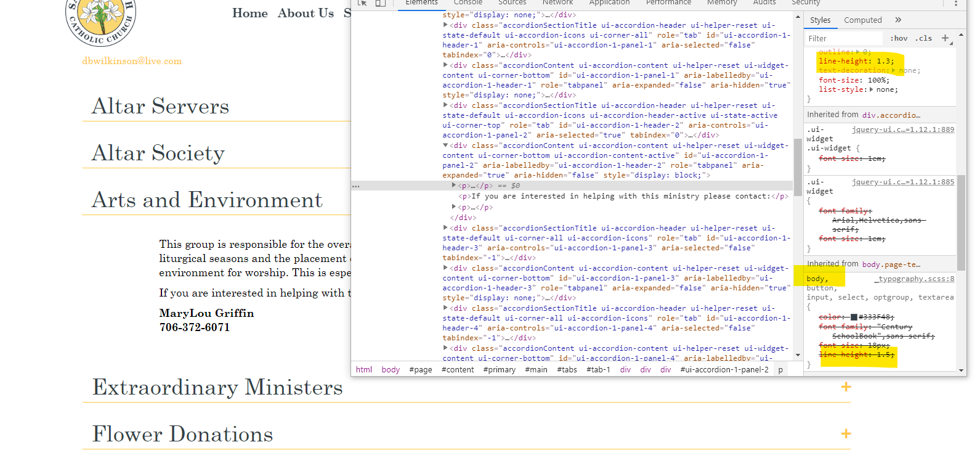Activate the inspect element picker icon
The width and height of the screenshot is (980, 463).
(362, 2)
